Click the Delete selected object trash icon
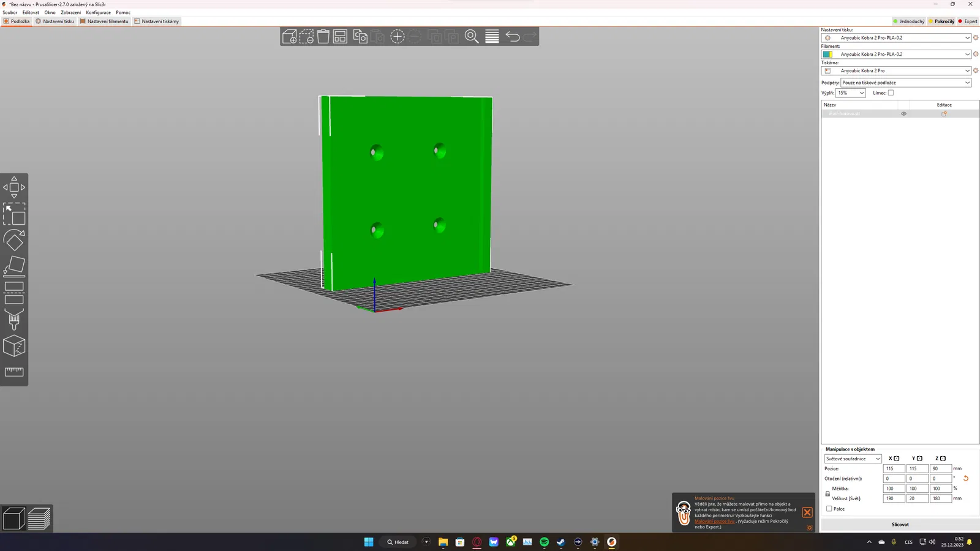Screen dimensions: 980x551 point(323,37)
